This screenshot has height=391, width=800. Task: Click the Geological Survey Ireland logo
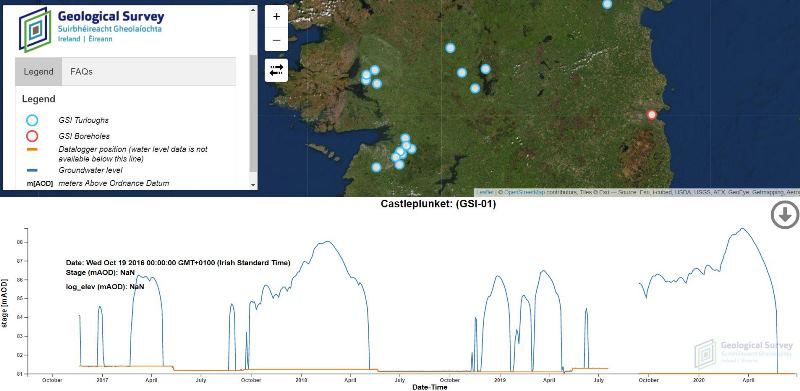pyautogui.click(x=92, y=30)
